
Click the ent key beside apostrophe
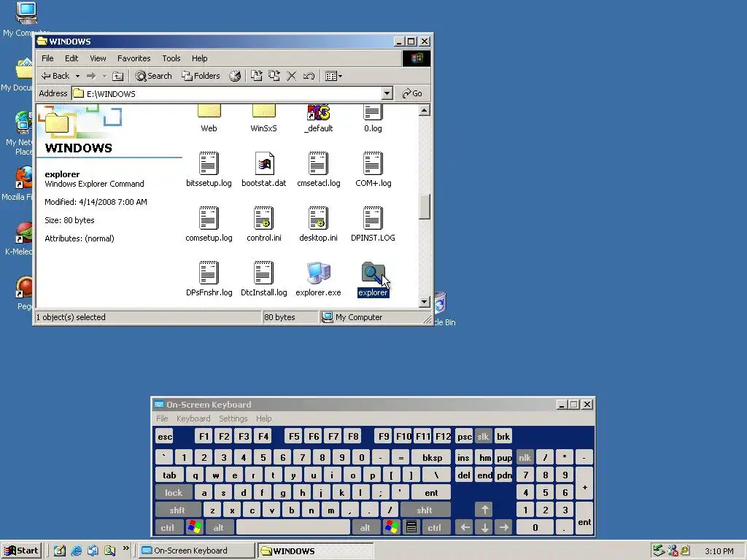pyautogui.click(x=430, y=492)
